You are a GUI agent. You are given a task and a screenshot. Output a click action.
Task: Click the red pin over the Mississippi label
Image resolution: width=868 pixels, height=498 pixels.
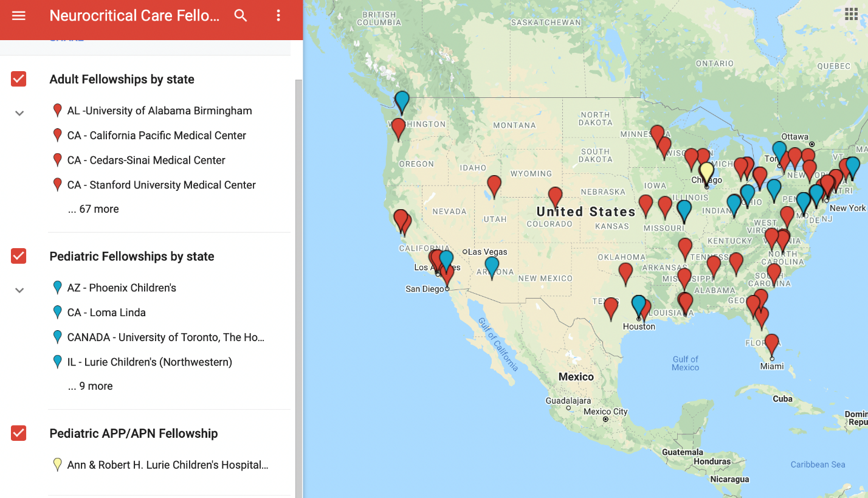[684, 279]
